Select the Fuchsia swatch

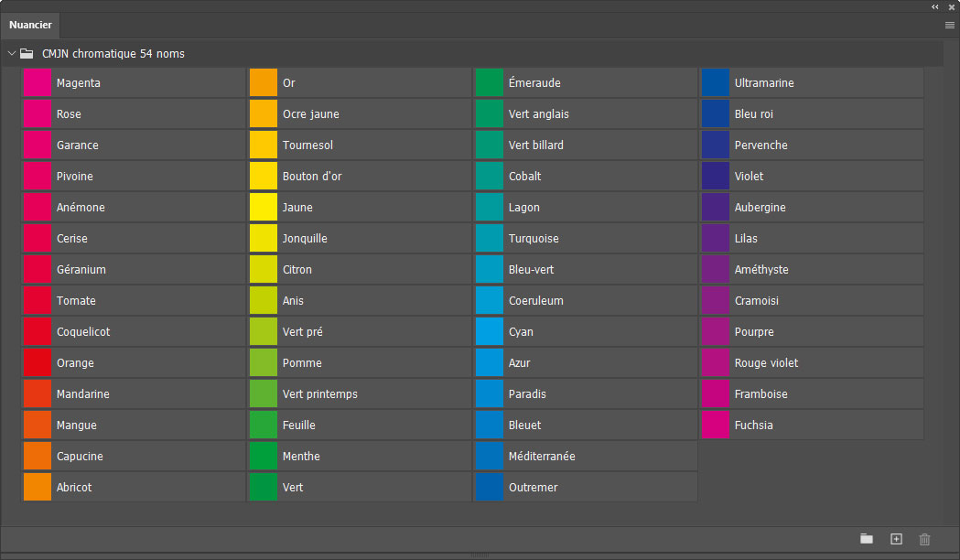click(716, 425)
